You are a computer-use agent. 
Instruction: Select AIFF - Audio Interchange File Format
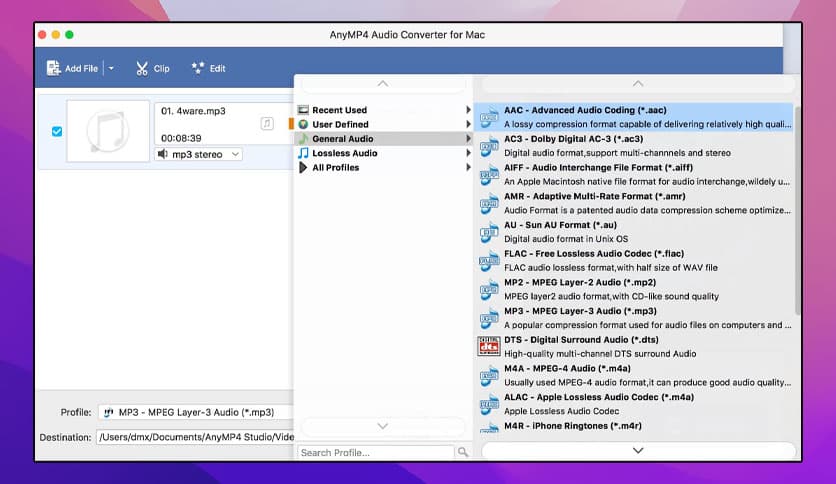click(633, 174)
